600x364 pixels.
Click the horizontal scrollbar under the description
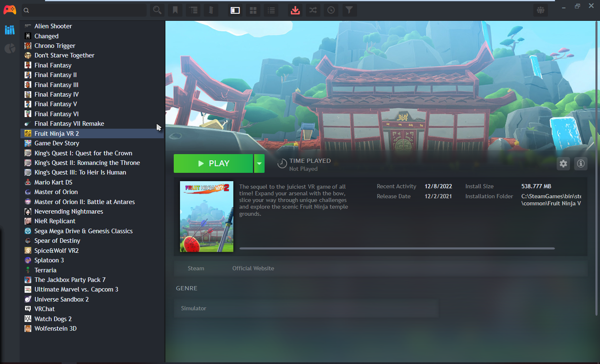point(397,248)
